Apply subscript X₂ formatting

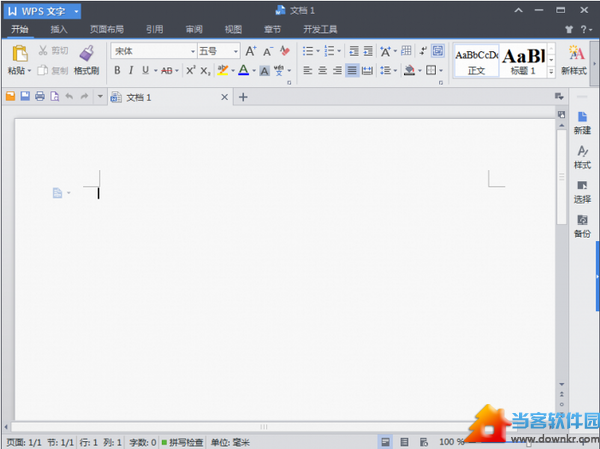[x=205, y=70]
